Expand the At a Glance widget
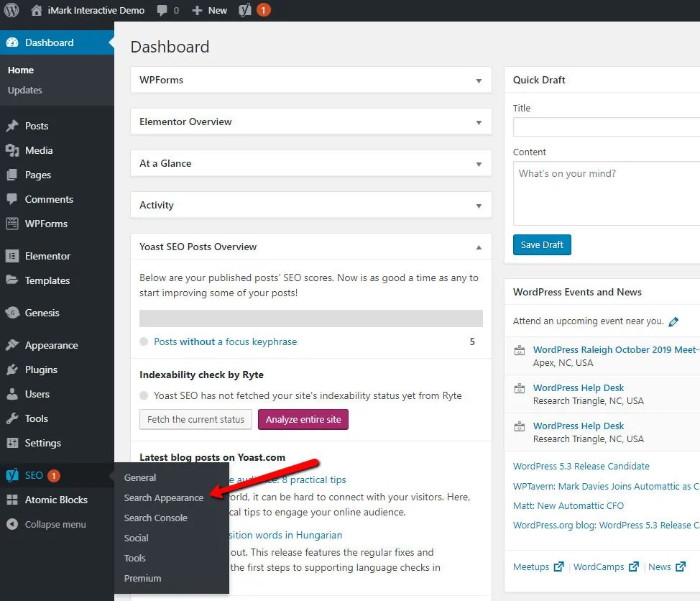Image resolution: width=700 pixels, height=601 pixels. [479, 165]
